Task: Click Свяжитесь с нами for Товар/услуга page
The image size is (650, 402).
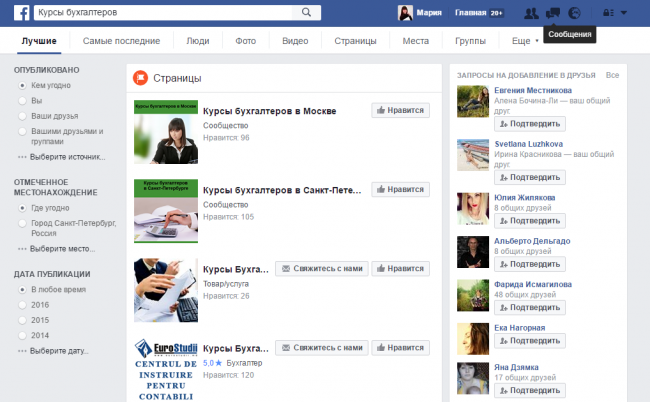Action: tap(322, 269)
